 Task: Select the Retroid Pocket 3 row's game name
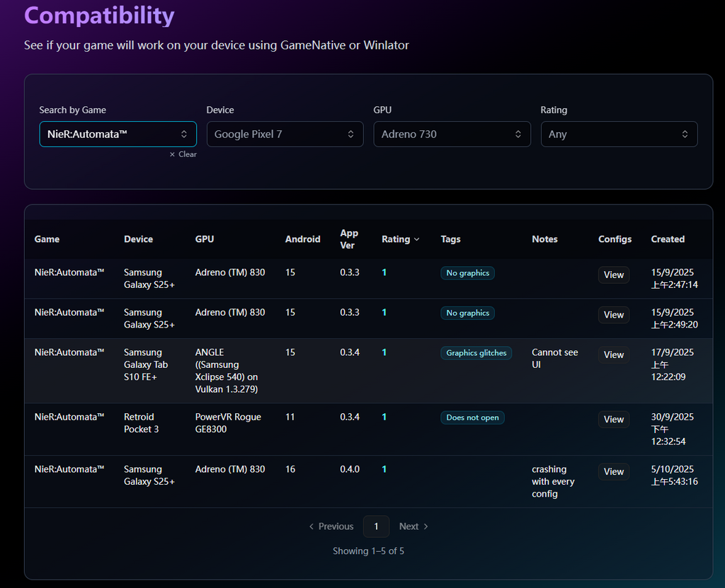(x=69, y=417)
